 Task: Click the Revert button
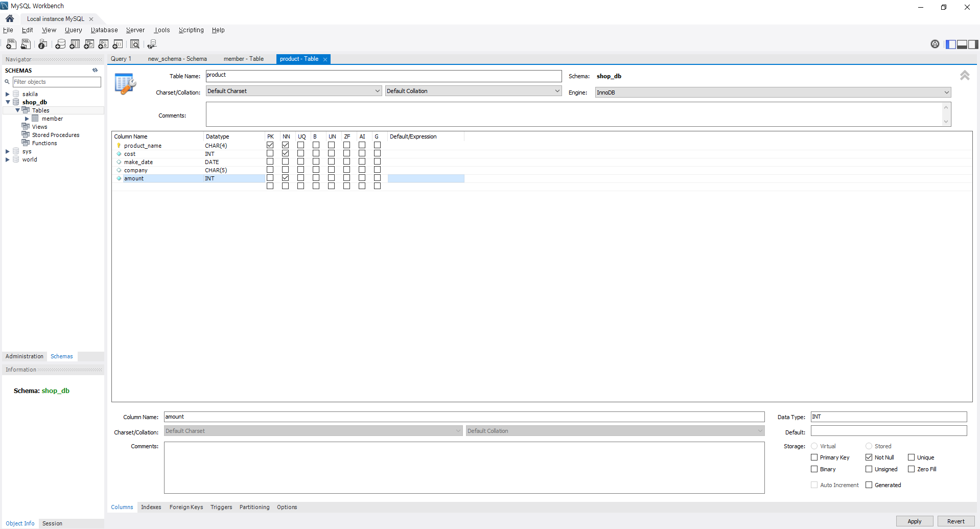point(956,521)
